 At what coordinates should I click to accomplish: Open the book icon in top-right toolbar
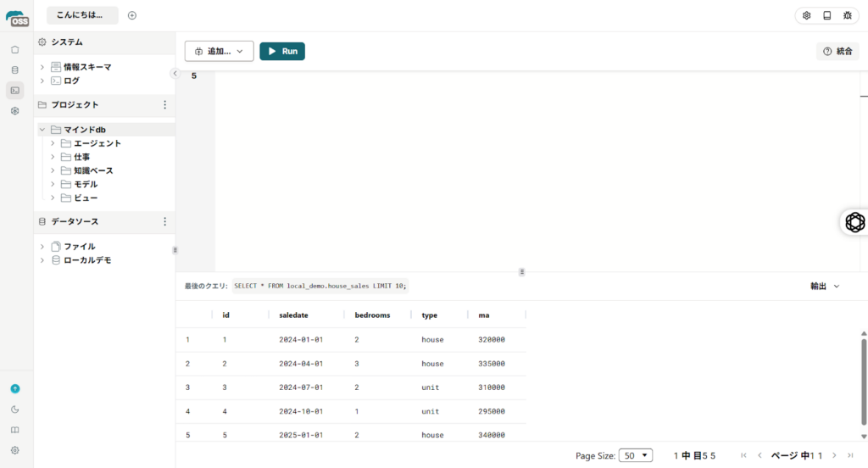827,15
